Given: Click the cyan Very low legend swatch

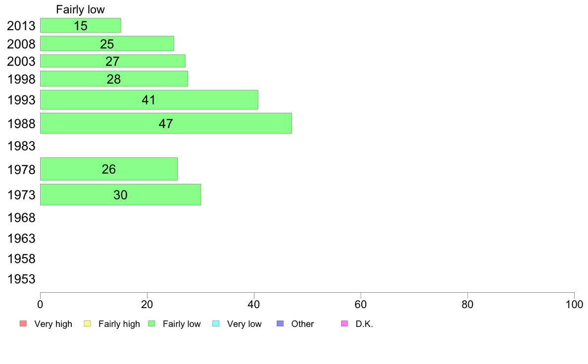Looking at the screenshot, I should 216,323.
